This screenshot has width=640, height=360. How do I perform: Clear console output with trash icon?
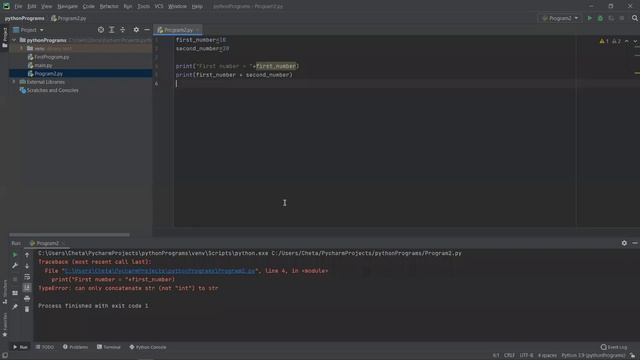[27, 309]
